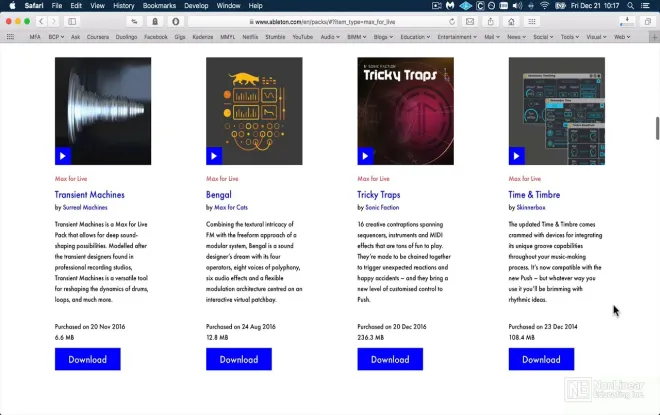
Task: Play the Bengal pack preview
Action: [x=214, y=156]
